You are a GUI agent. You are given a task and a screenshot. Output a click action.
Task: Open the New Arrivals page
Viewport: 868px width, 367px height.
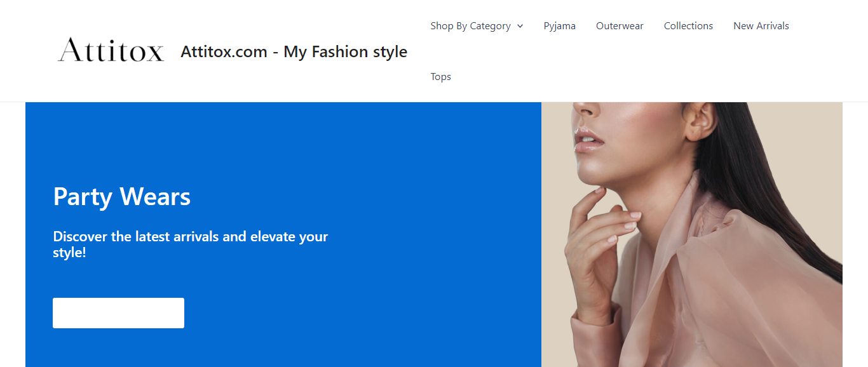761,26
